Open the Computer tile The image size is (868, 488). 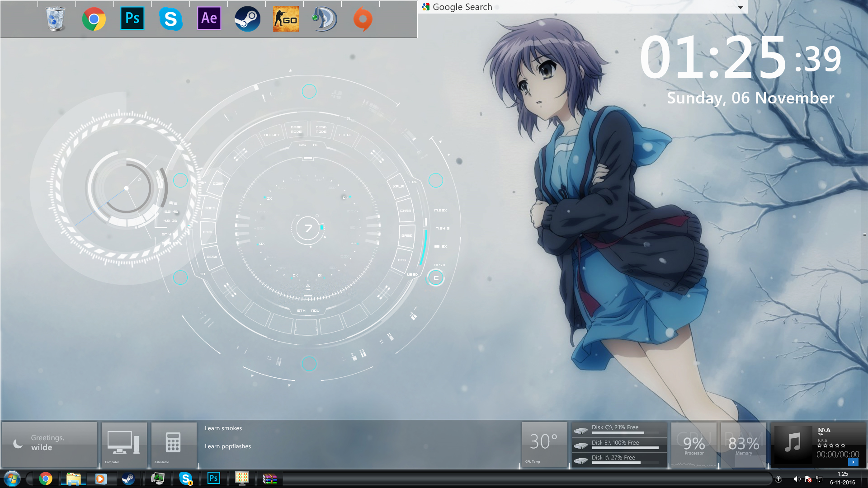pos(124,445)
